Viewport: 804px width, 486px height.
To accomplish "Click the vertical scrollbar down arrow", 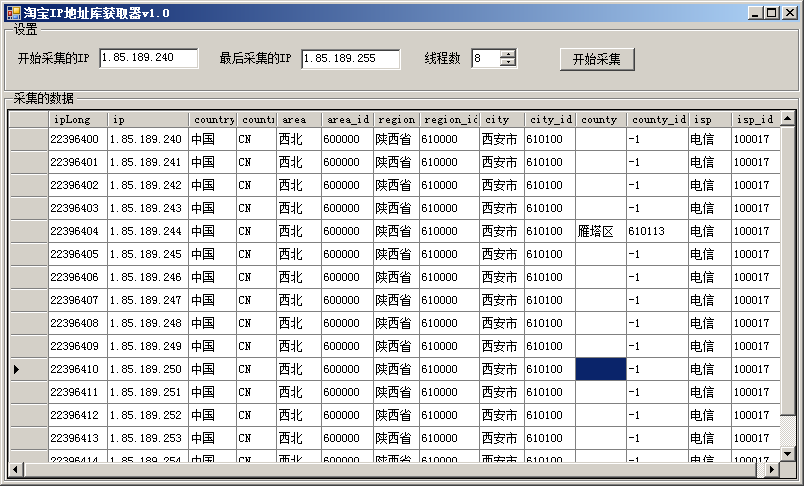I will click(788, 453).
